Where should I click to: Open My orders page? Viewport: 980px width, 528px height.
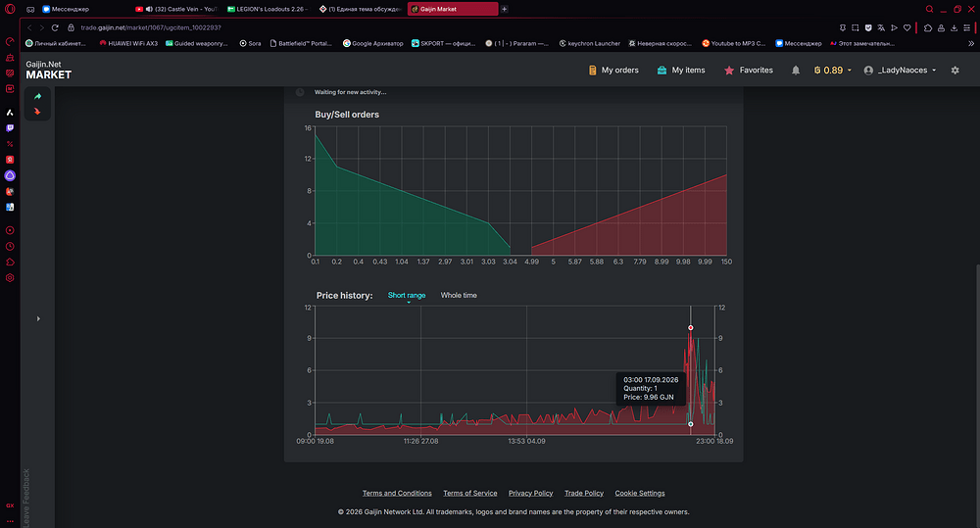613,70
